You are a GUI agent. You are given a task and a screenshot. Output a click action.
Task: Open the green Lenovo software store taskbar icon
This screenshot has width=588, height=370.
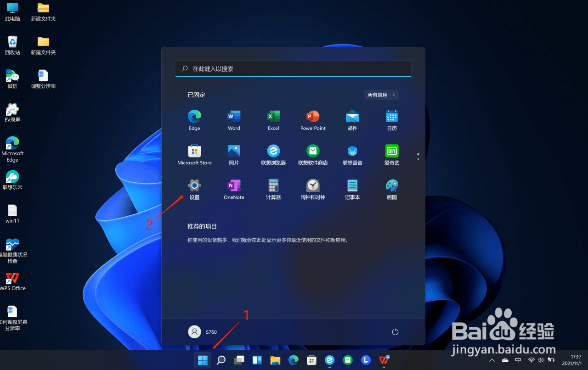(x=348, y=360)
